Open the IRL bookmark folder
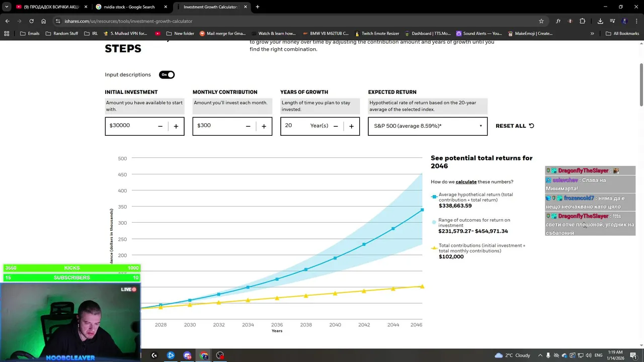This screenshot has width=644, height=362. (x=91, y=34)
